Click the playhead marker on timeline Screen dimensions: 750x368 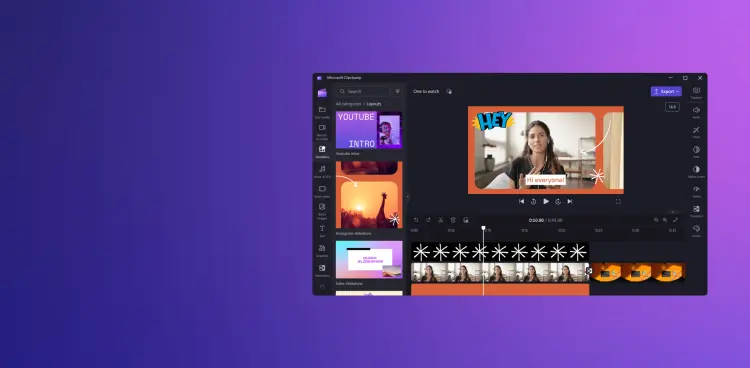click(483, 228)
